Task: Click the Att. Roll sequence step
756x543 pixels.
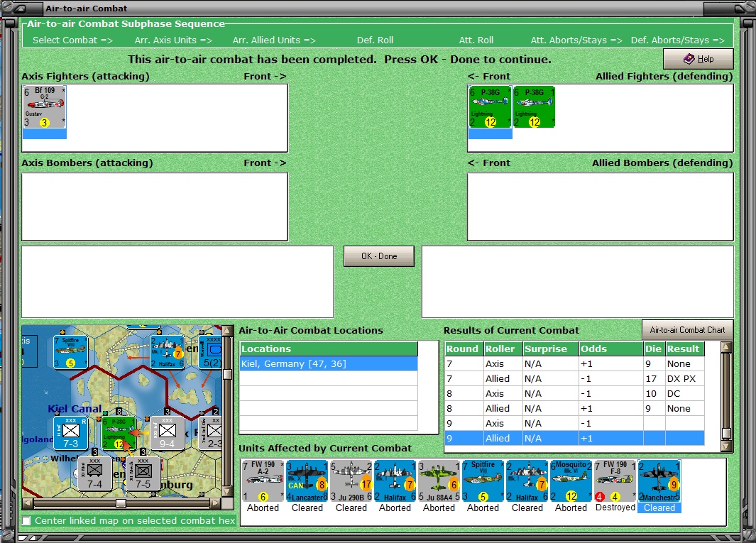Action: pos(476,40)
